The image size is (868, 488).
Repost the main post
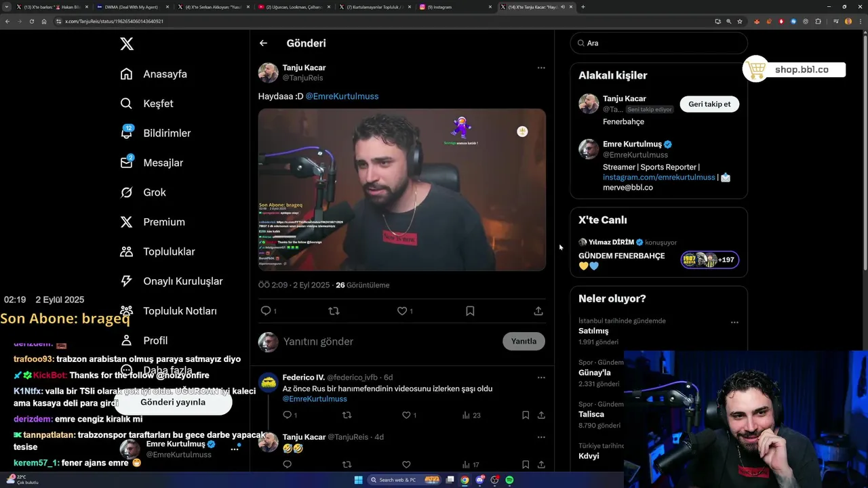pyautogui.click(x=334, y=311)
